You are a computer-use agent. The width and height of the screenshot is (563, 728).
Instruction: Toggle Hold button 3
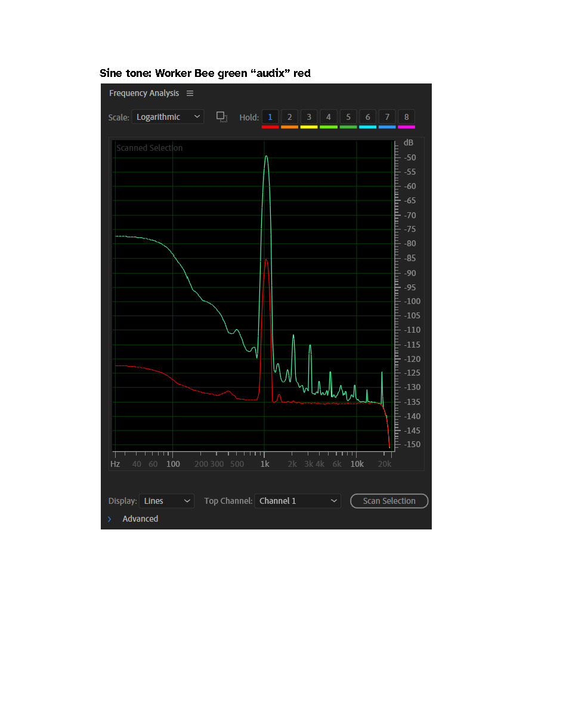point(309,117)
